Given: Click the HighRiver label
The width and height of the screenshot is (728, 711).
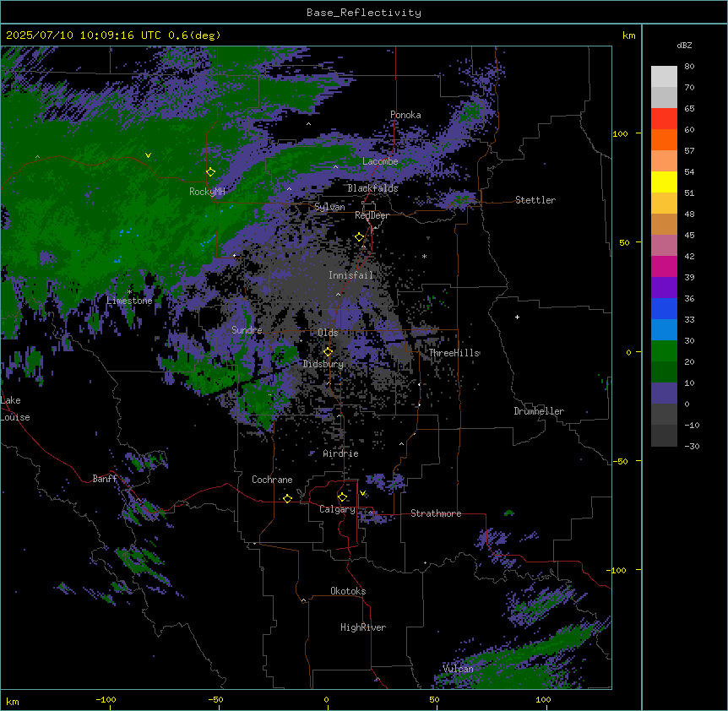Looking at the screenshot, I should click(363, 627).
